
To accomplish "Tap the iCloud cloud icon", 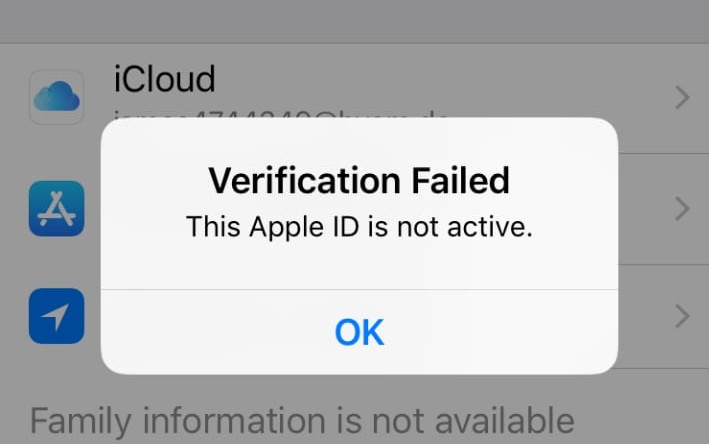I will click(57, 97).
